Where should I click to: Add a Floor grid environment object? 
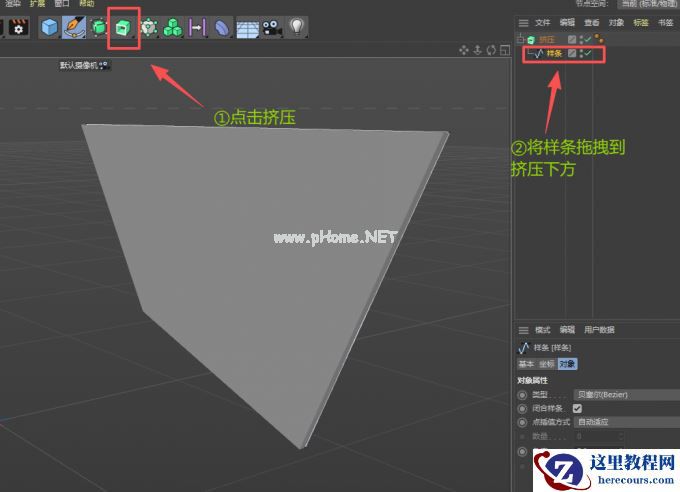point(247,28)
